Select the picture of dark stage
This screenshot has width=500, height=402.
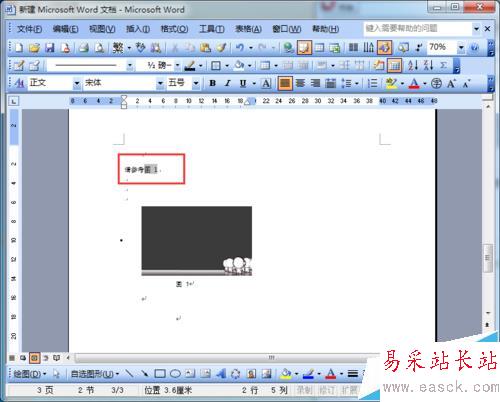pos(197,241)
